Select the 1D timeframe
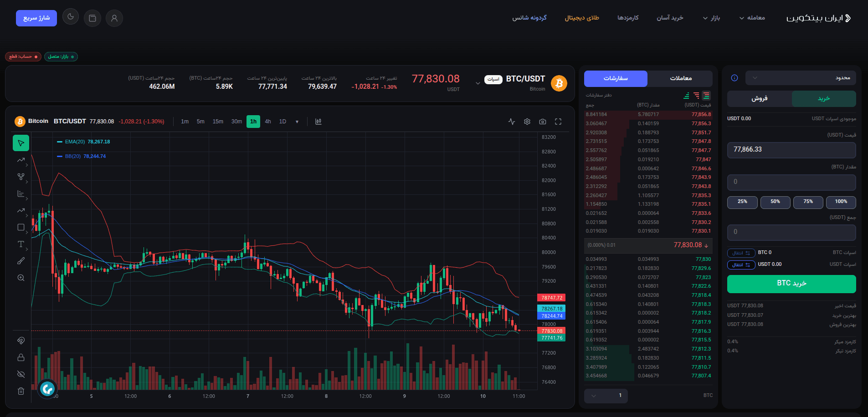Image resolution: width=868 pixels, height=417 pixels. pyautogui.click(x=282, y=122)
